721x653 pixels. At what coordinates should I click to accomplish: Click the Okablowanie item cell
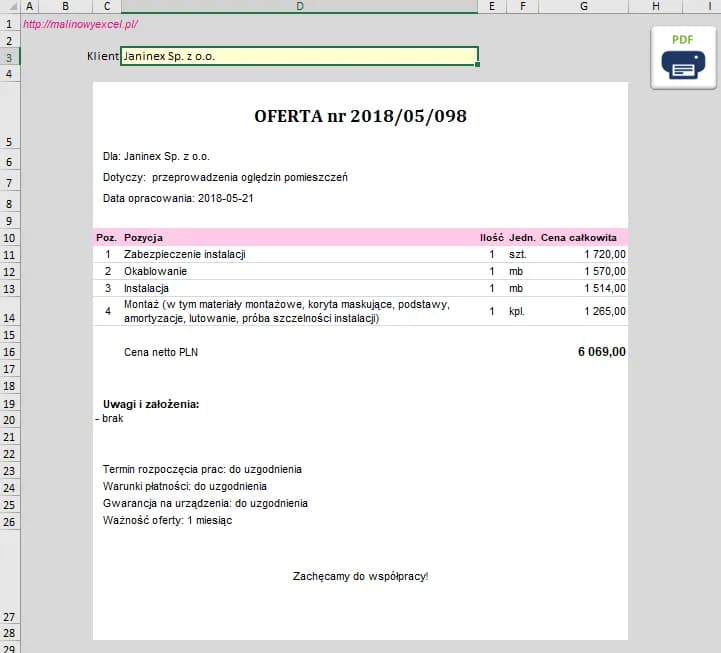pyautogui.click(x=155, y=271)
